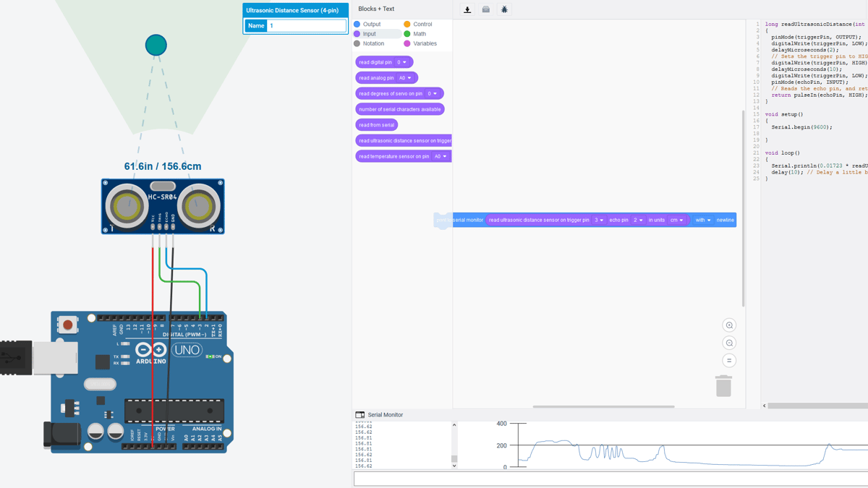
Task: Download the Arduino sketch code
Action: [x=468, y=9]
